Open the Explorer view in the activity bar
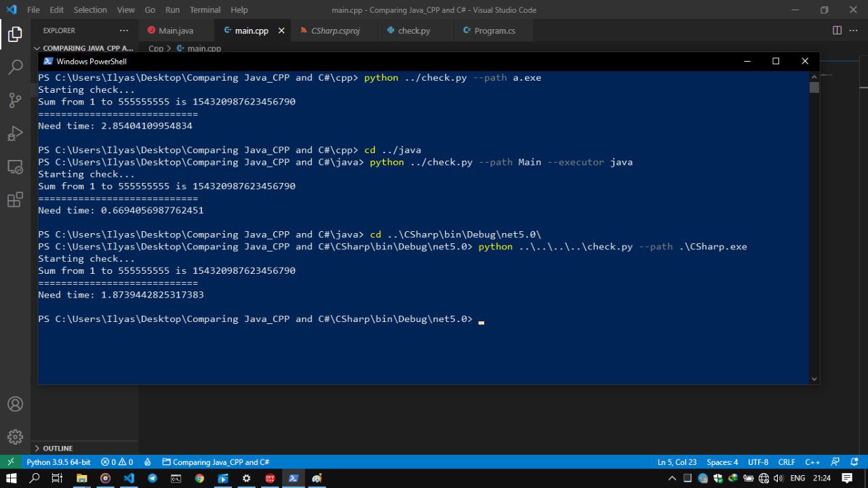Viewport: 868px width, 488px height. click(x=15, y=34)
